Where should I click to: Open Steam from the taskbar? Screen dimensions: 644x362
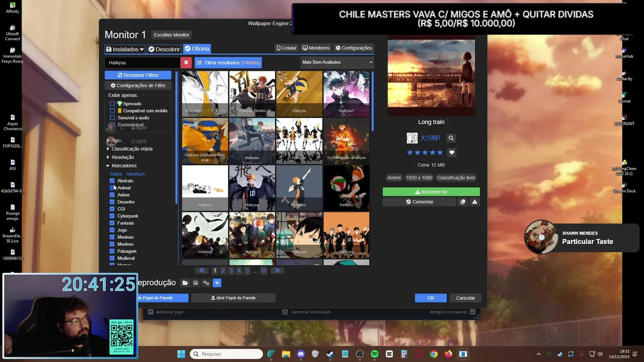coord(330,354)
